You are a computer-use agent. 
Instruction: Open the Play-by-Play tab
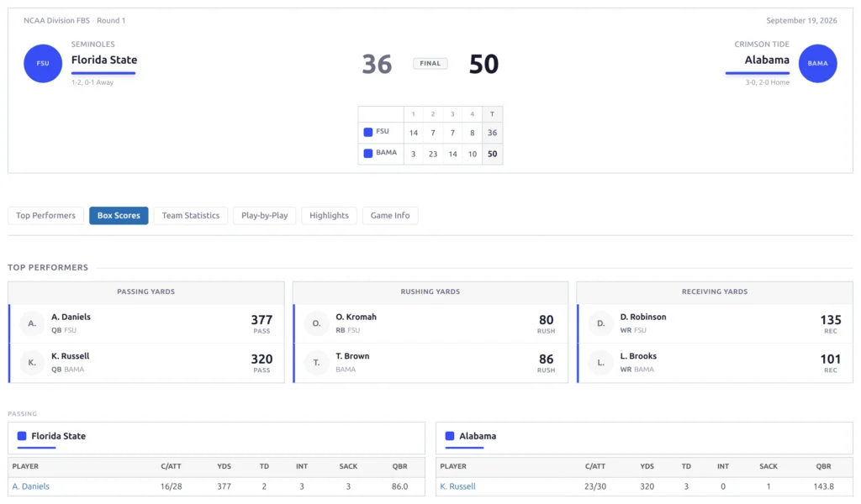(x=265, y=216)
